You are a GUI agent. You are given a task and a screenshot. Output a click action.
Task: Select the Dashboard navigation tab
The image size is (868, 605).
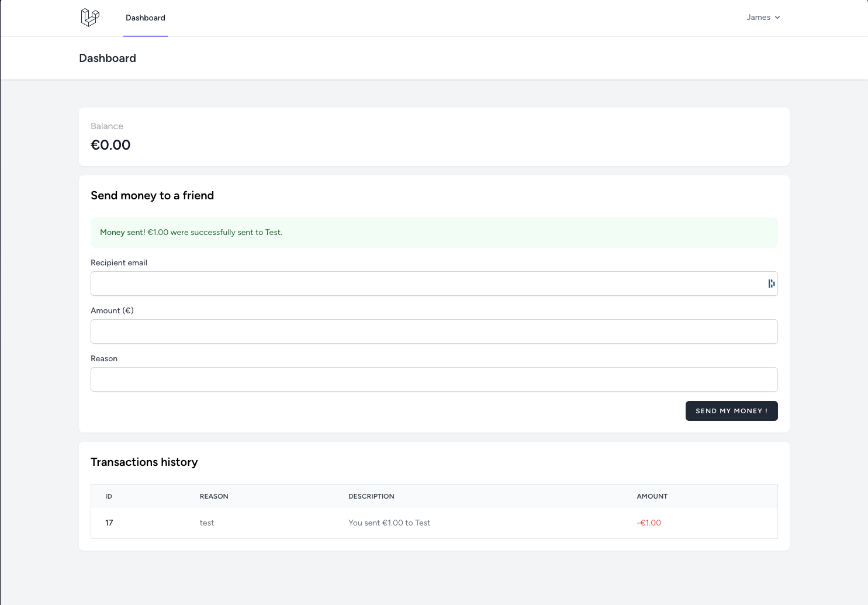point(146,18)
